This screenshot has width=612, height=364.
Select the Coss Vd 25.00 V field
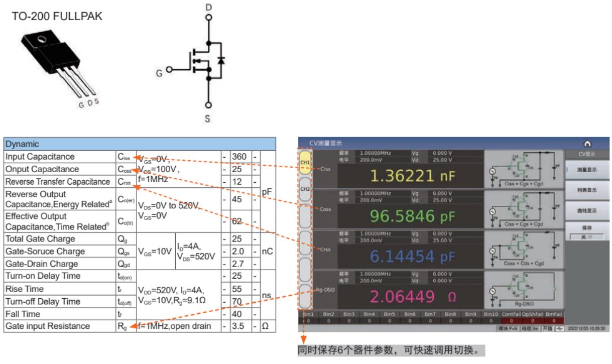pyautogui.click(x=440, y=199)
